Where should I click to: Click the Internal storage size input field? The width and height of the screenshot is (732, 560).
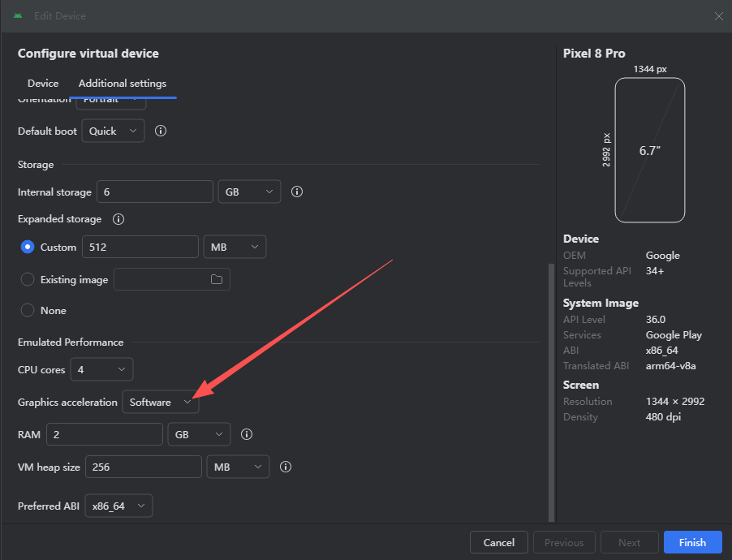click(x=154, y=192)
